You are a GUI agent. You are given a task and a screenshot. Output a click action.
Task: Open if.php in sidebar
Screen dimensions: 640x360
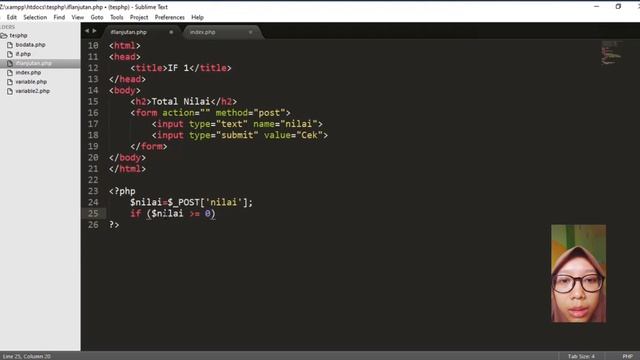[23, 54]
